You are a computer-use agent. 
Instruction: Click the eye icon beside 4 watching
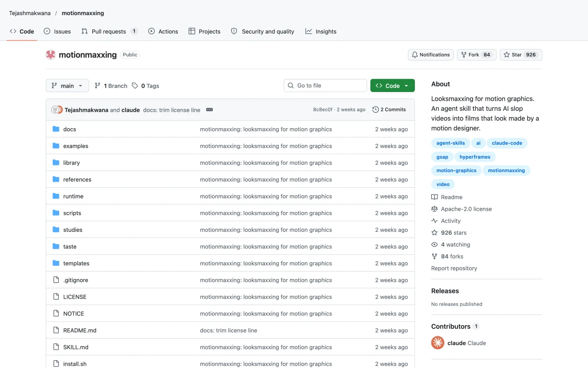pos(434,244)
